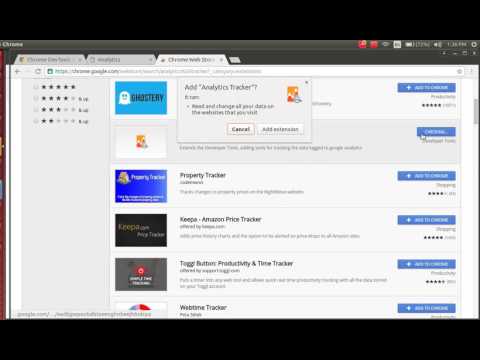Switch to the Chrome DevTools tab

[x=49, y=60]
